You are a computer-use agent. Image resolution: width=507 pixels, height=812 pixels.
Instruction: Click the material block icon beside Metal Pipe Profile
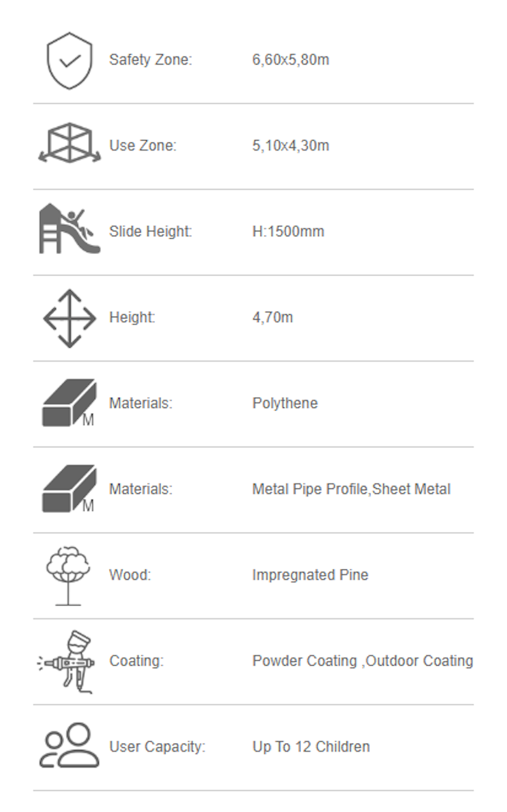click(x=69, y=489)
